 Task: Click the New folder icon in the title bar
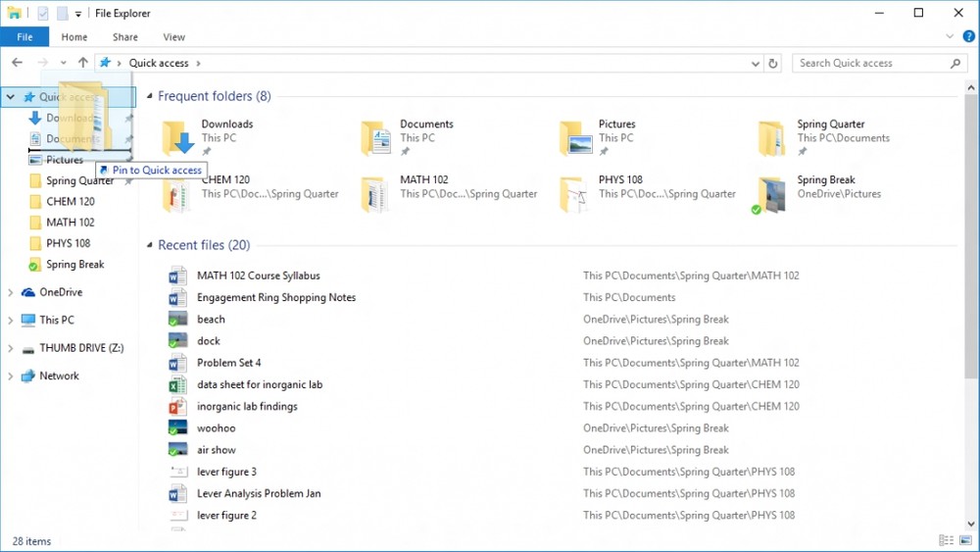coord(62,14)
